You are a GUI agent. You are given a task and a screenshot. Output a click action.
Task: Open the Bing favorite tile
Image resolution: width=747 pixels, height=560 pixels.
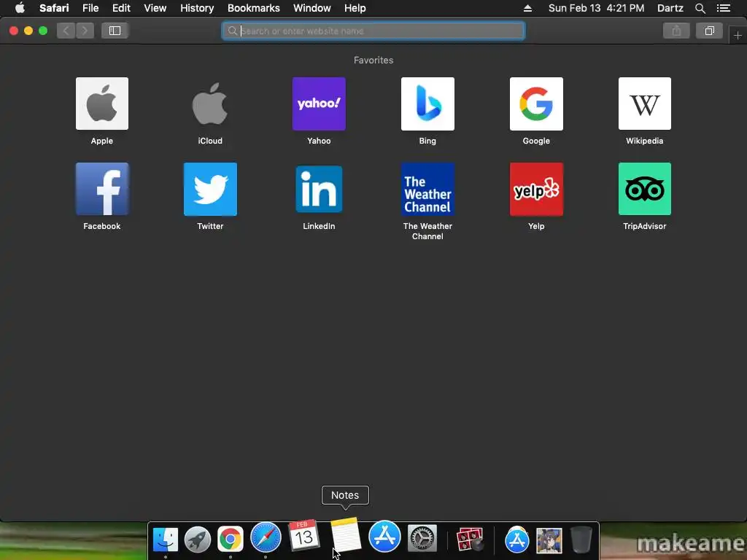(427, 104)
